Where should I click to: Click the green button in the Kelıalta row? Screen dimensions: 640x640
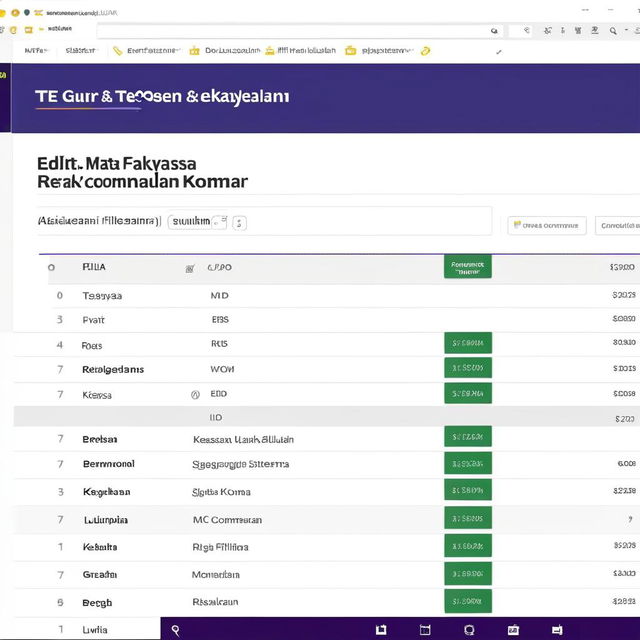(x=468, y=546)
